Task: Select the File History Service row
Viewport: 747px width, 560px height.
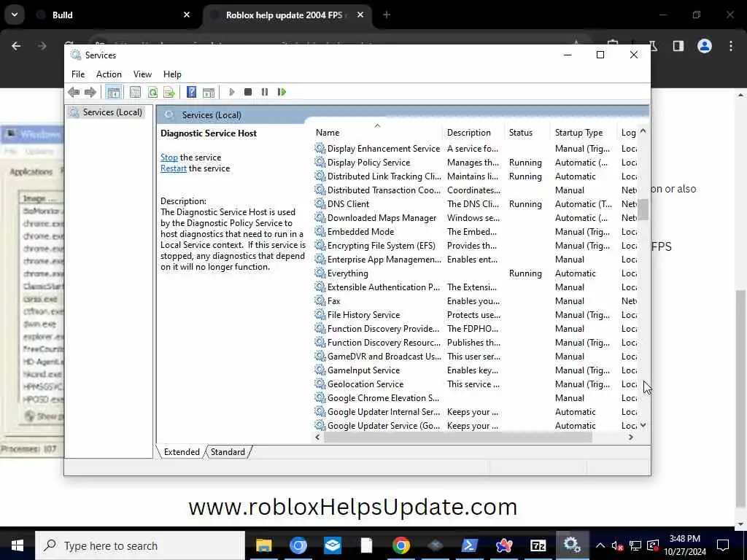Action: tap(476, 315)
